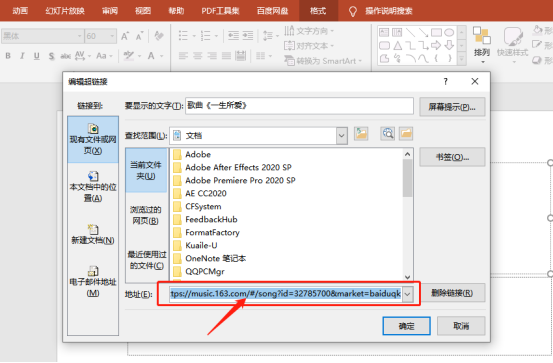Viewport: 553px width, 363px height.
Task: Click the dialog help question mark
Action: pyautogui.click(x=445, y=81)
